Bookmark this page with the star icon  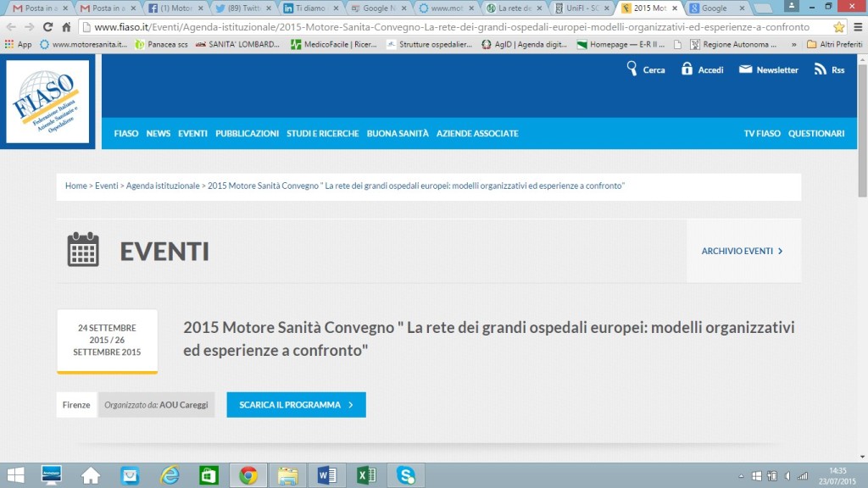pos(838,27)
